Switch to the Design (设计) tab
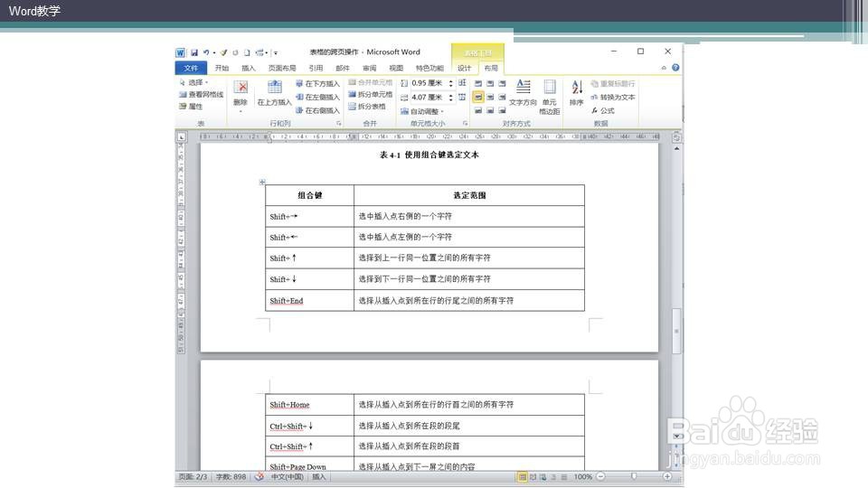The image size is (868, 488). pyautogui.click(x=465, y=68)
